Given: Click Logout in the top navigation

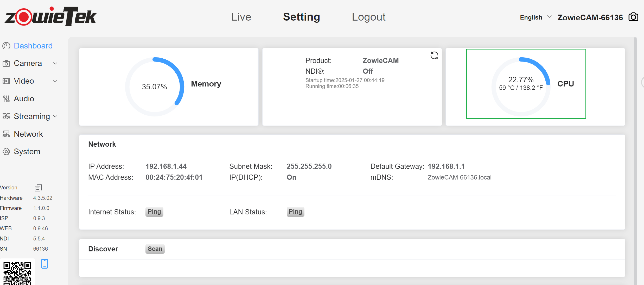Looking at the screenshot, I should point(368,17).
